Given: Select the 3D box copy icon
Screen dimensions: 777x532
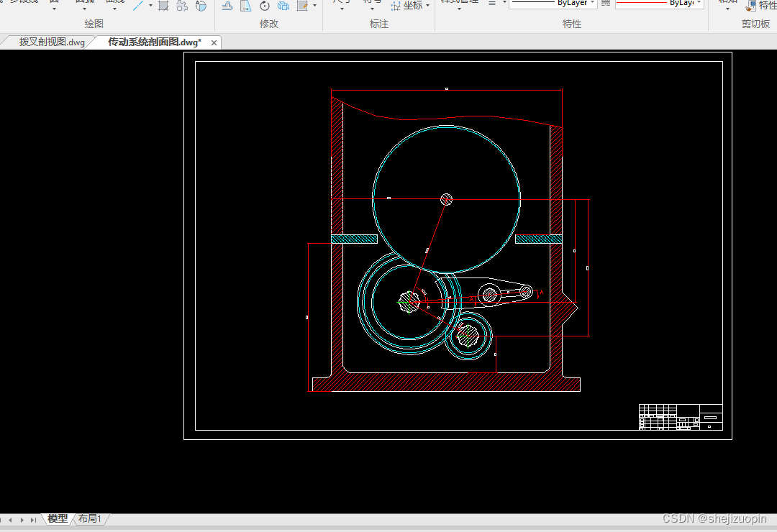Looking at the screenshot, I should (283, 6).
